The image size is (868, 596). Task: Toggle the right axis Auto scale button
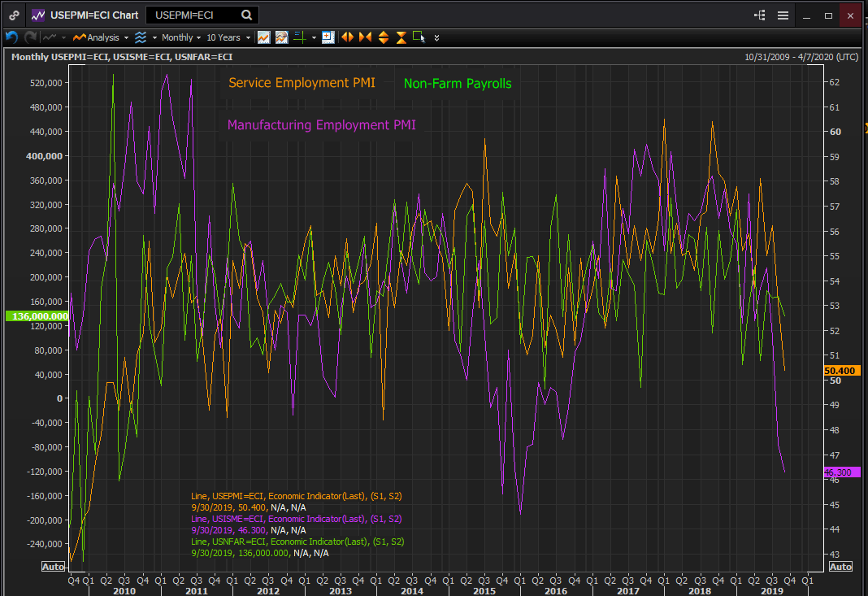point(840,567)
